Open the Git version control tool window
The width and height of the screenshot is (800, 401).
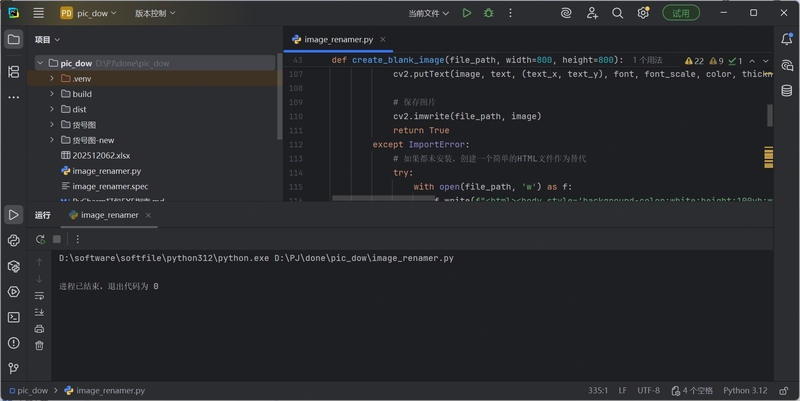point(13,368)
